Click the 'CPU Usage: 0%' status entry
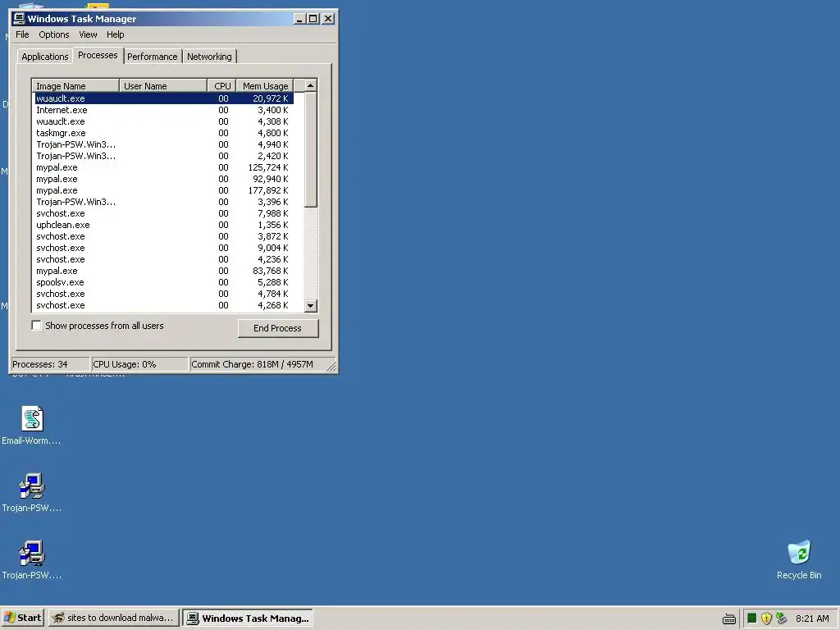Viewport: 840px width, 630px height. (139, 364)
